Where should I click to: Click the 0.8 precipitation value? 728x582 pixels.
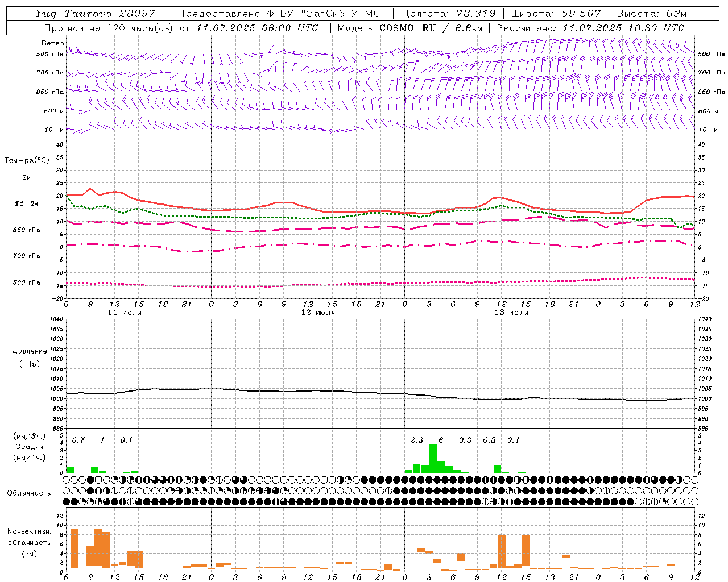489,440
